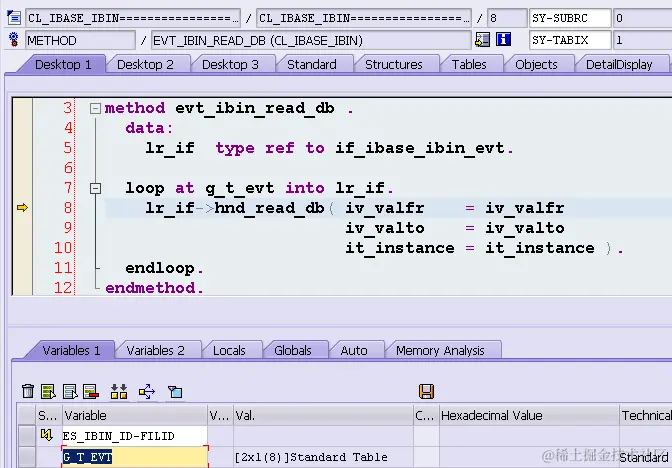Viewport: 672px width, 468px height.
Task: Click the ES_IBIN_ID-FILID variable cell
Action: point(135,436)
